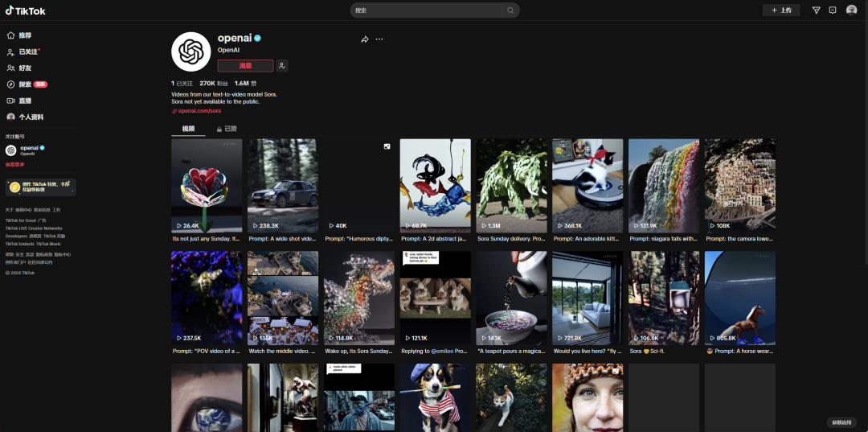Open the rainbow niagara falls video 131.9K
Image resolution: width=868 pixels, height=432 pixels.
pos(664,186)
